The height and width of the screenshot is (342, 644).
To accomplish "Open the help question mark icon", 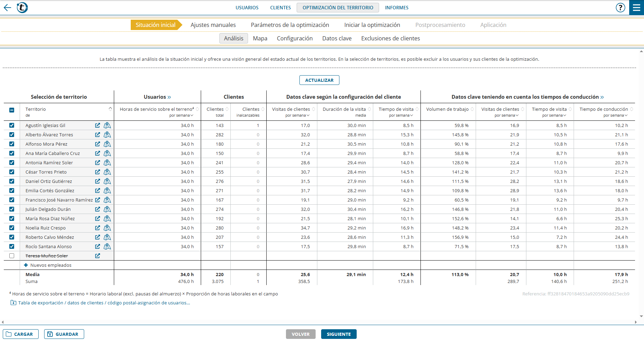I will click(x=620, y=8).
